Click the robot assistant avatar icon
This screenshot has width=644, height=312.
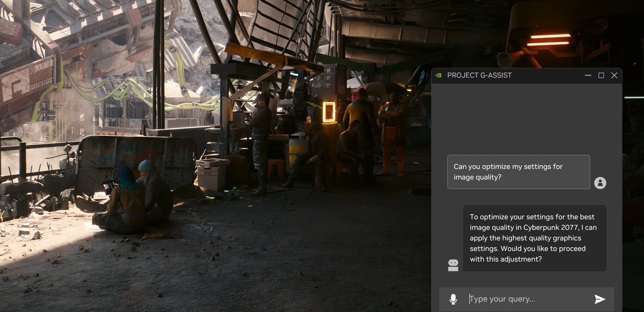point(453,265)
